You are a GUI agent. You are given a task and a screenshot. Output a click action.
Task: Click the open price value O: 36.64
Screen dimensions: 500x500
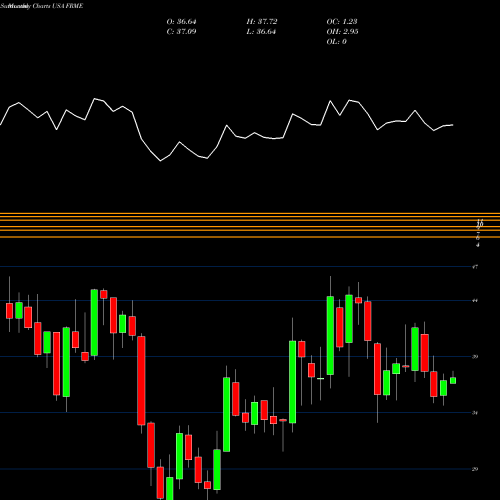coord(181,22)
